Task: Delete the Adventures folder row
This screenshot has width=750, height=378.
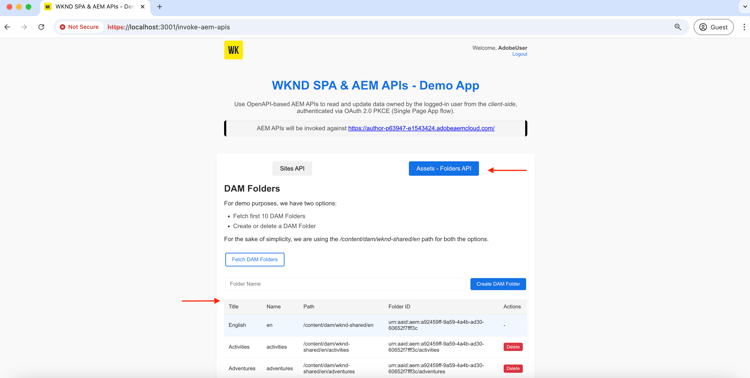Action: coord(513,368)
